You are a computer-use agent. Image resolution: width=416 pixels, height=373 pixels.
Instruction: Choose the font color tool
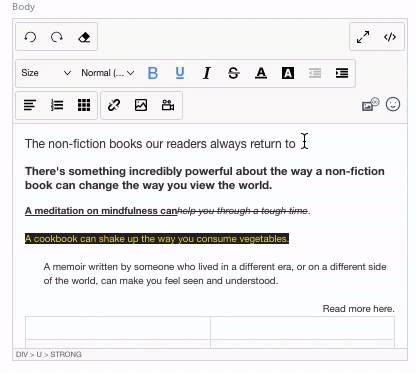pos(261,73)
